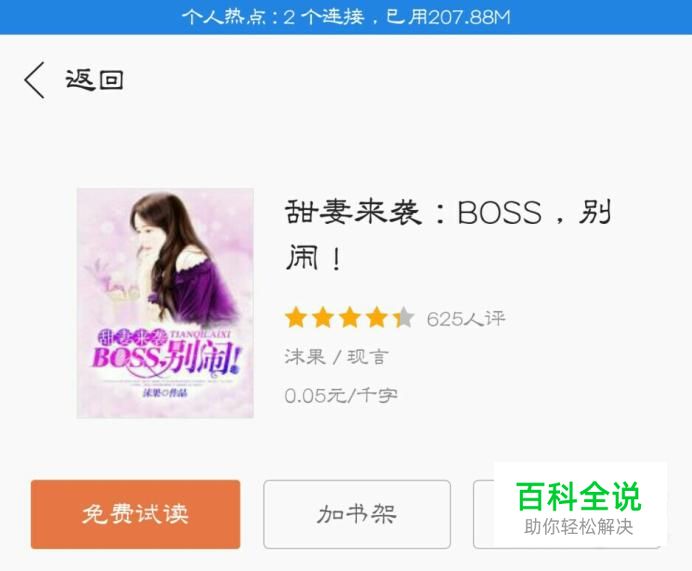Tap the partially hidden third button
Viewport: 692px width, 571px height.
pos(484,514)
